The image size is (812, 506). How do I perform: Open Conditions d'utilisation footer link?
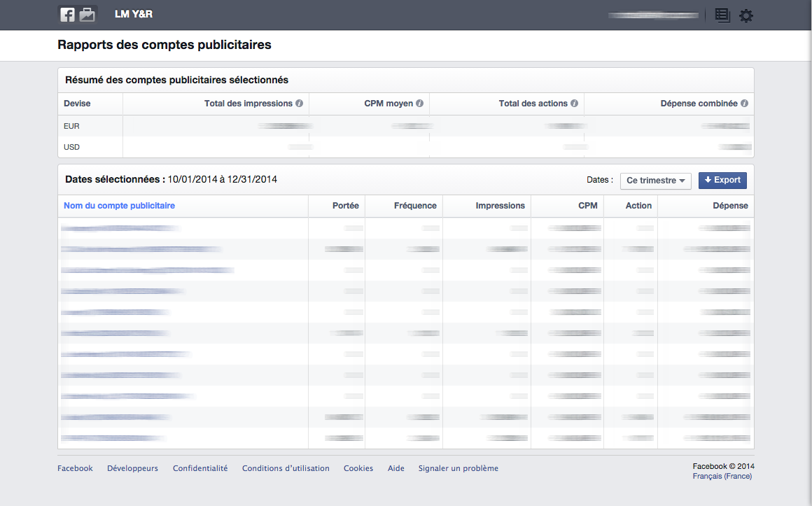[x=286, y=468]
